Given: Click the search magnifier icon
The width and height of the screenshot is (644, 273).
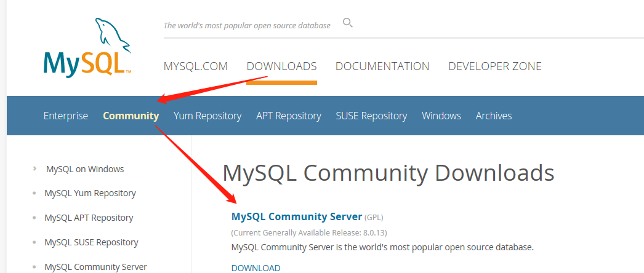Looking at the screenshot, I should (x=347, y=23).
